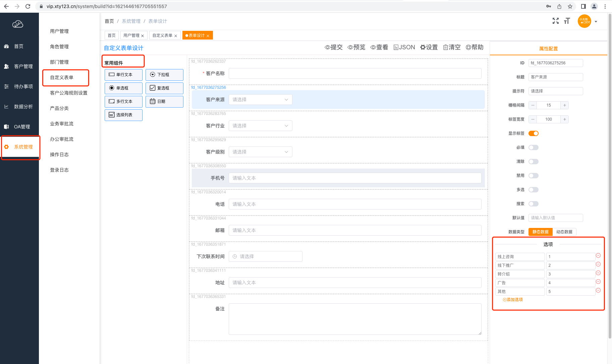Bookmark this page with star icon

point(570,6)
